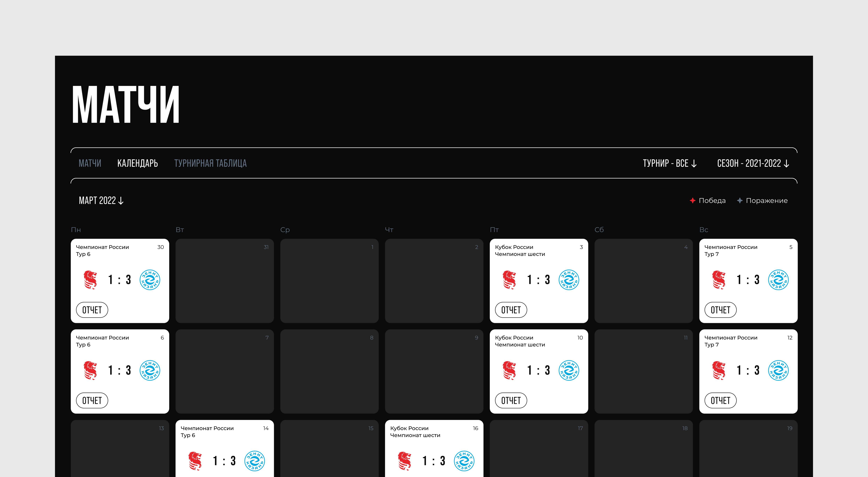The width and height of the screenshot is (868, 477).
Task: Click Чемпионат России title on day 14 card
Action: (207, 428)
